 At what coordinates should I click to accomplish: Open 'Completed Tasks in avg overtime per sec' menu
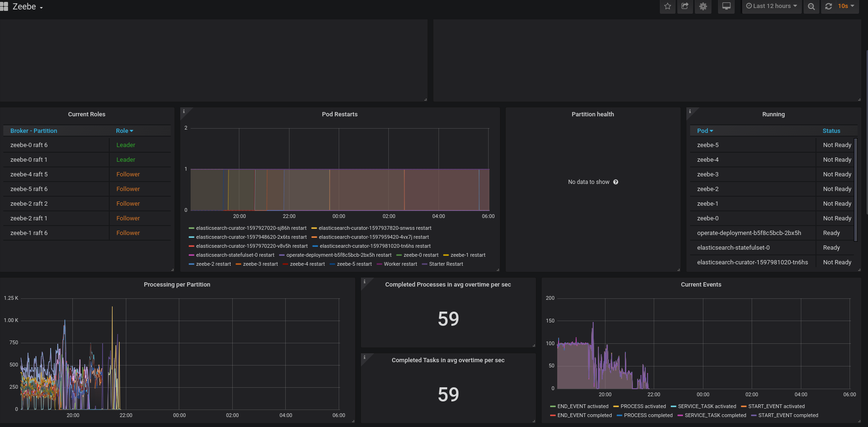[x=448, y=360]
